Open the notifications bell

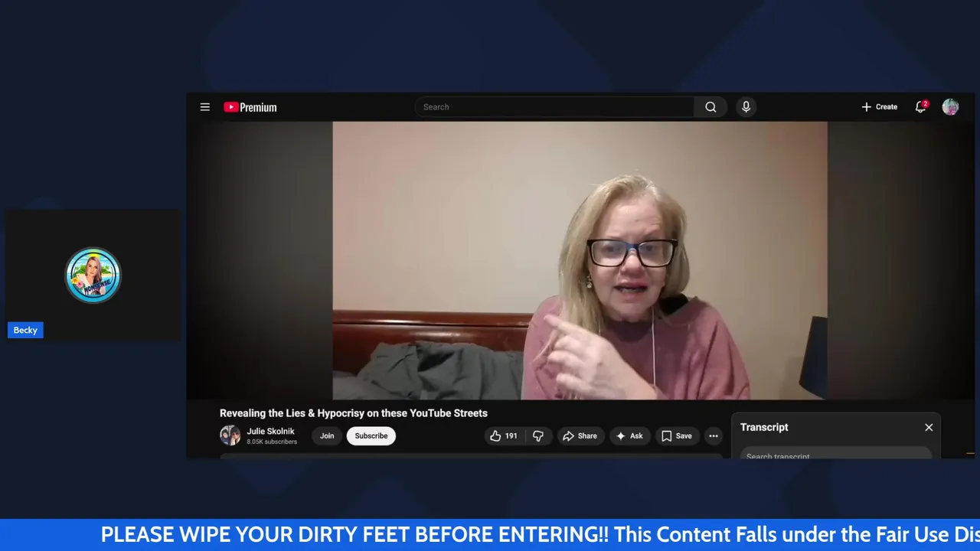click(921, 107)
